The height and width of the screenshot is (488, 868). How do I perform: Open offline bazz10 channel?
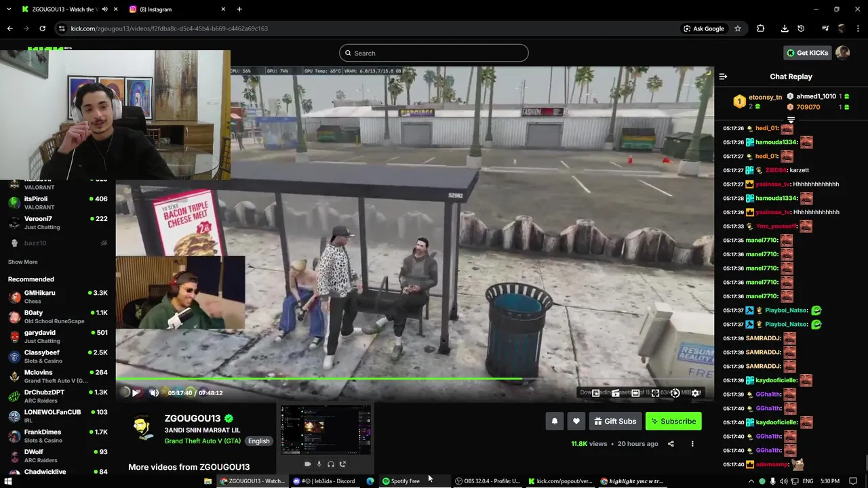click(58, 243)
